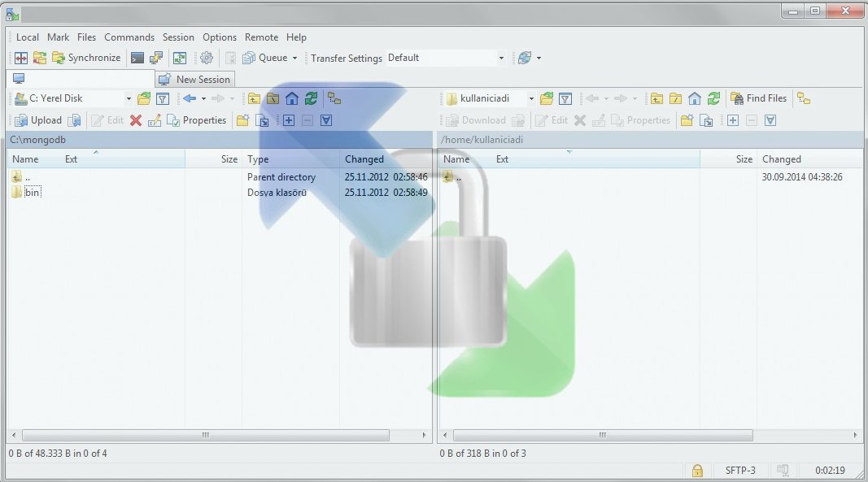This screenshot has height=482, width=868.
Task: Go to remote root directory icon
Action: click(675, 98)
